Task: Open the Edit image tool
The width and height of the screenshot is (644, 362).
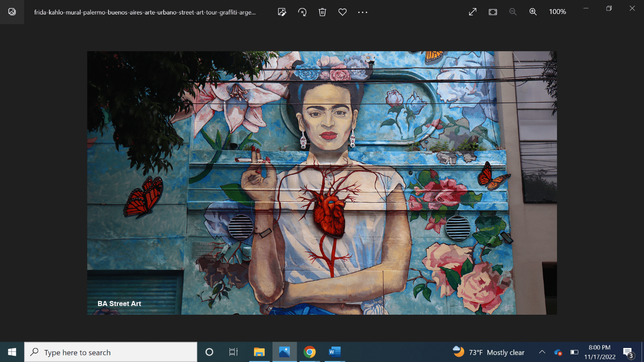Action: (282, 12)
